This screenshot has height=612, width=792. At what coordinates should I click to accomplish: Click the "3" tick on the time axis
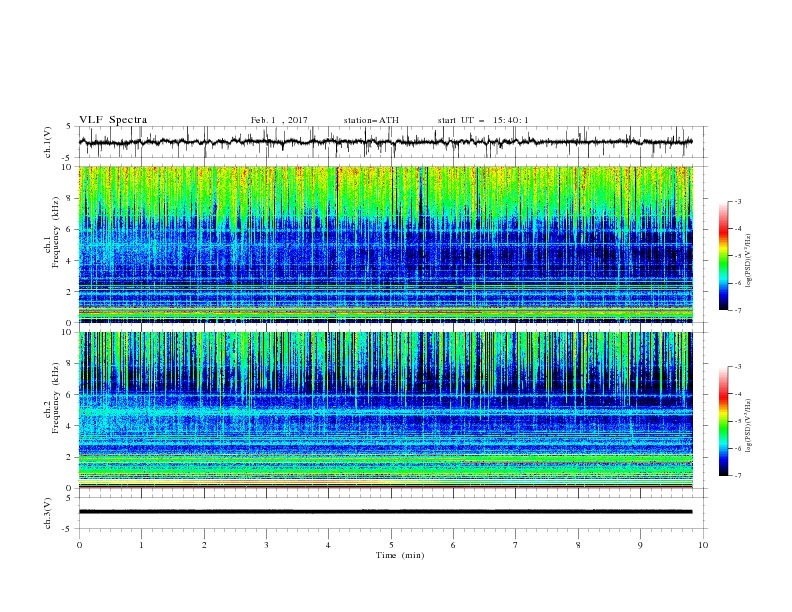[x=266, y=545]
